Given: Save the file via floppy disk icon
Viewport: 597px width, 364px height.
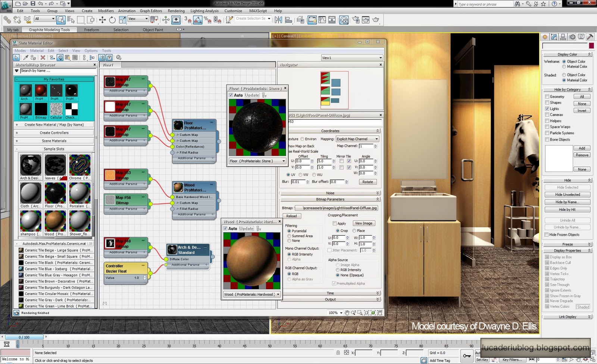Looking at the screenshot, I should tap(33, 3).
